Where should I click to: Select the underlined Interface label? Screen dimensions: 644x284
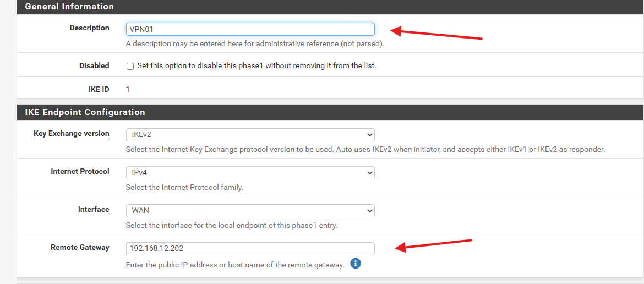click(x=94, y=209)
